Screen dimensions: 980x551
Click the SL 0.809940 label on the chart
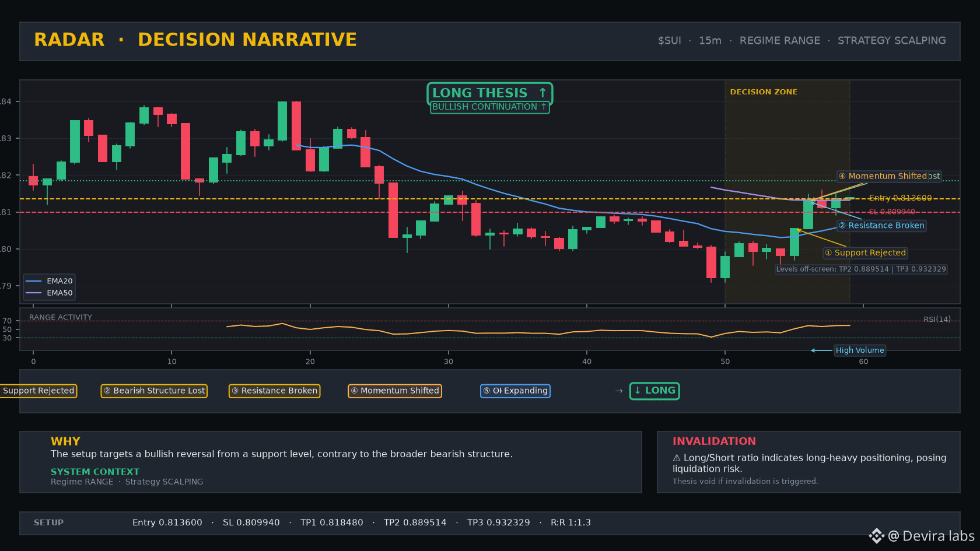tap(892, 212)
